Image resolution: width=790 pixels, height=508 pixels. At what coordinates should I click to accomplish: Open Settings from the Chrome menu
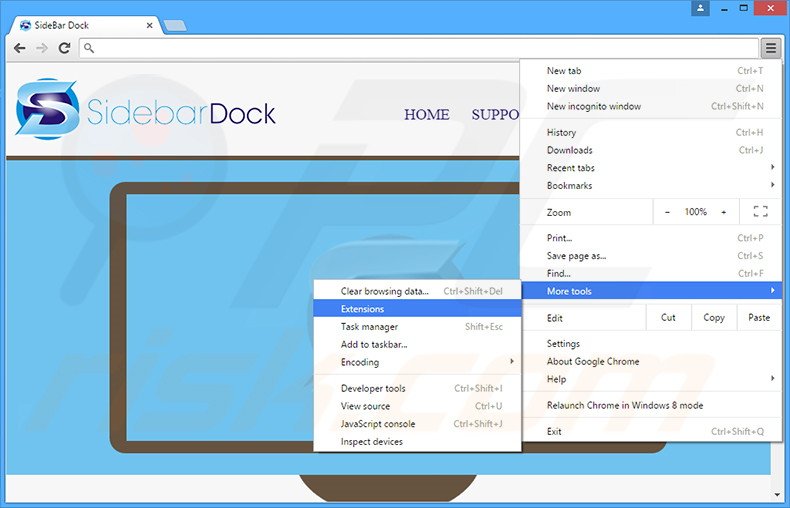click(x=651, y=344)
